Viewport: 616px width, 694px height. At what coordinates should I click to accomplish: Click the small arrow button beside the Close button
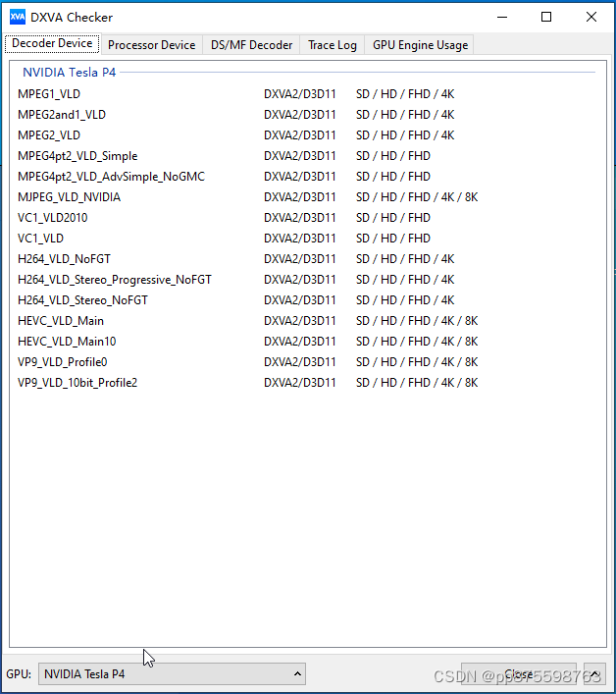pos(594,673)
